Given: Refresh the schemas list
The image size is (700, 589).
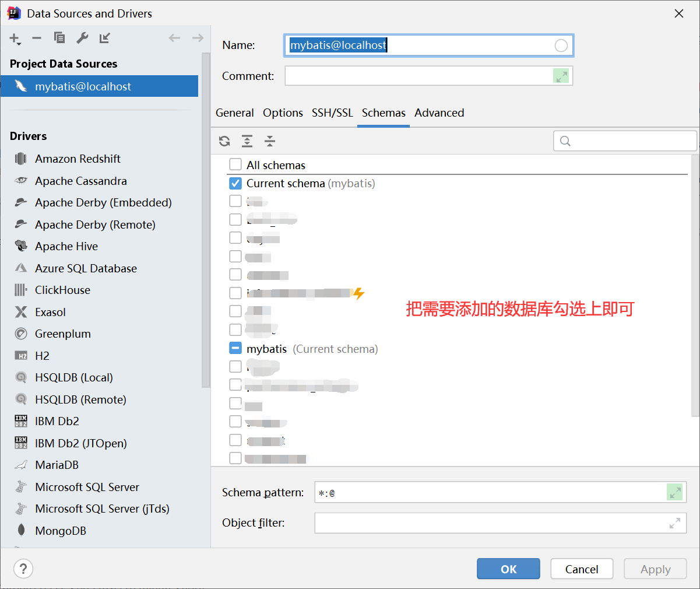Looking at the screenshot, I should point(224,141).
